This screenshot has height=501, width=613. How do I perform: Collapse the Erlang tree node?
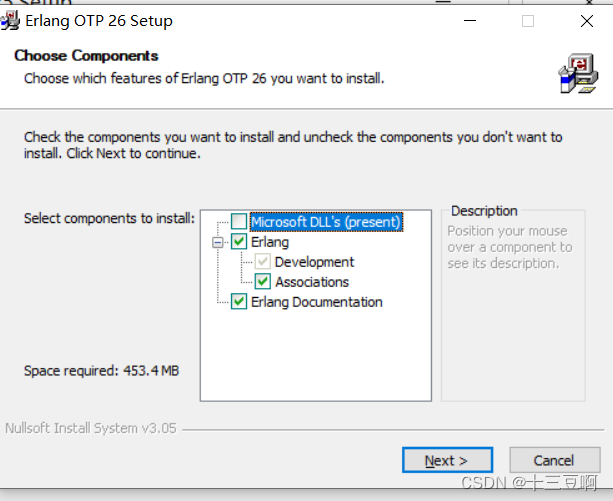point(218,242)
